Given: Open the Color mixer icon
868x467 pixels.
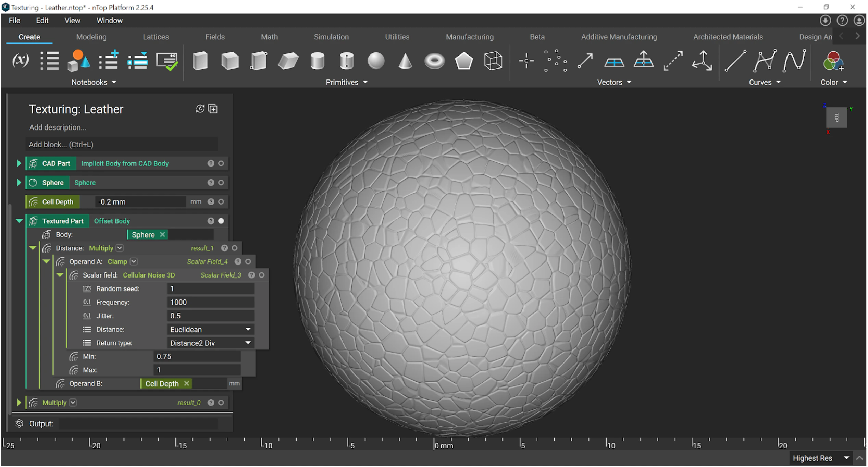Looking at the screenshot, I should [833, 61].
